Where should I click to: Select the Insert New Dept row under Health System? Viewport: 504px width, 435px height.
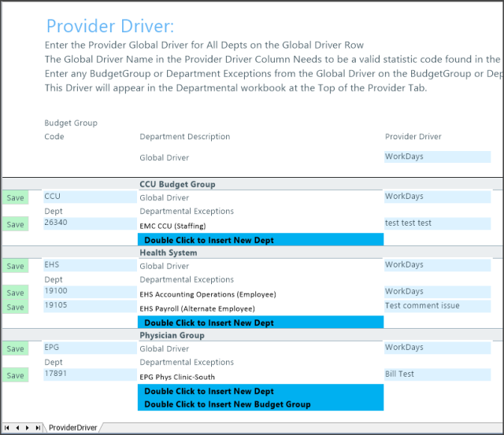coord(260,323)
